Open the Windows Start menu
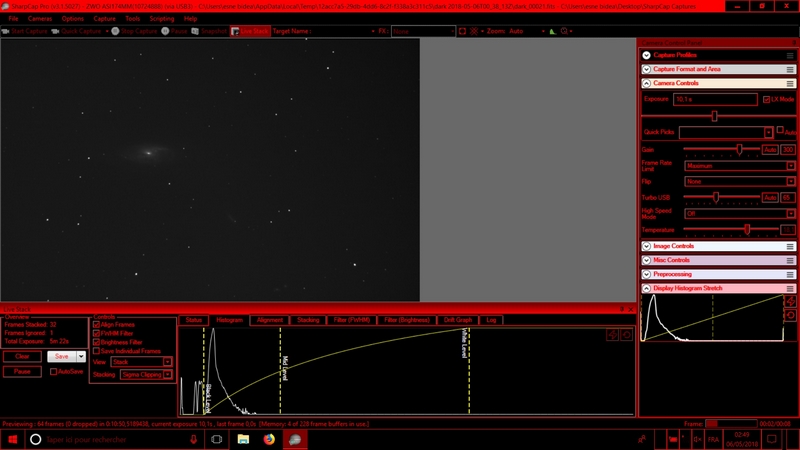 tap(13, 439)
